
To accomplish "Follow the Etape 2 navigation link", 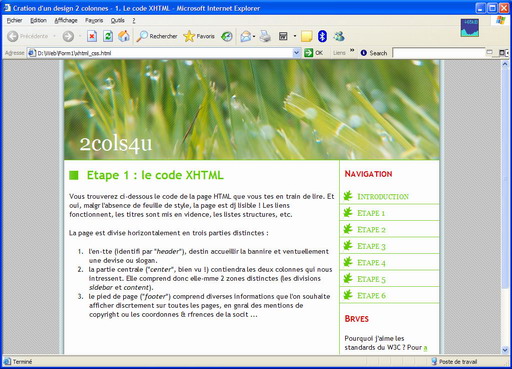I will [371, 230].
